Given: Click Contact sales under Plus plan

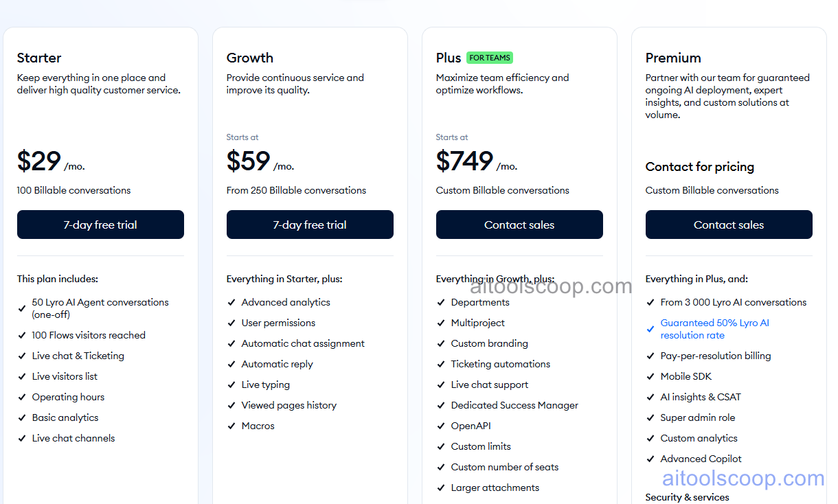Looking at the screenshot, I should (x=519, y=225).
